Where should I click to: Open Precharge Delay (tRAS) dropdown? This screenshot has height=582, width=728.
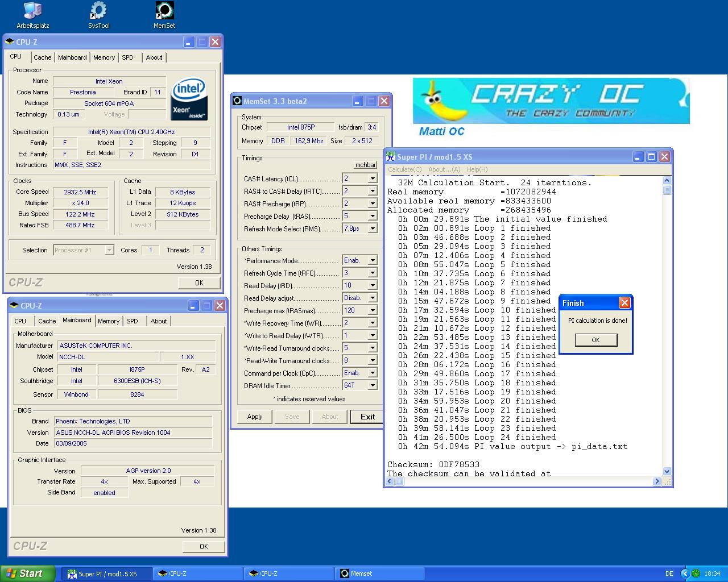click(x=373, y=216)
